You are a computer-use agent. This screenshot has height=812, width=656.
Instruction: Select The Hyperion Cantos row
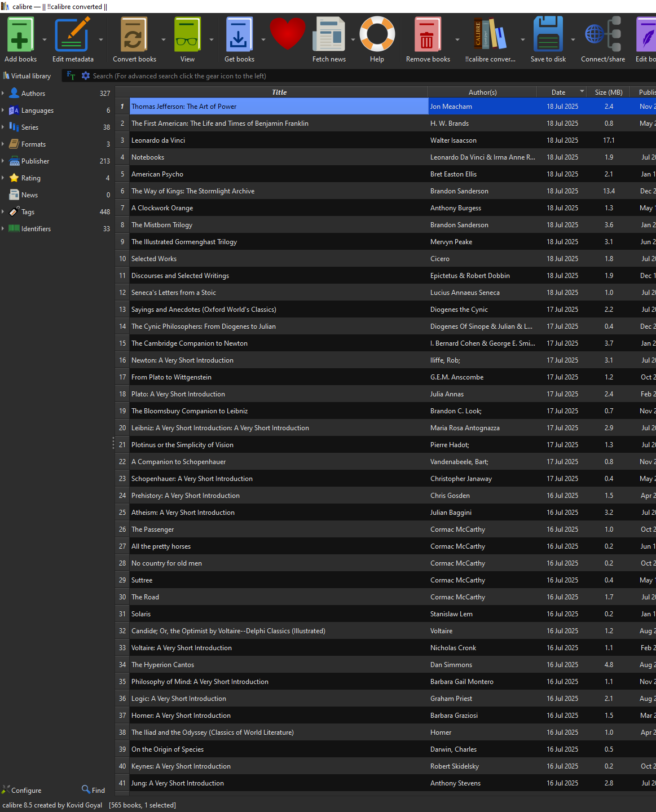(x=385, y=664)
